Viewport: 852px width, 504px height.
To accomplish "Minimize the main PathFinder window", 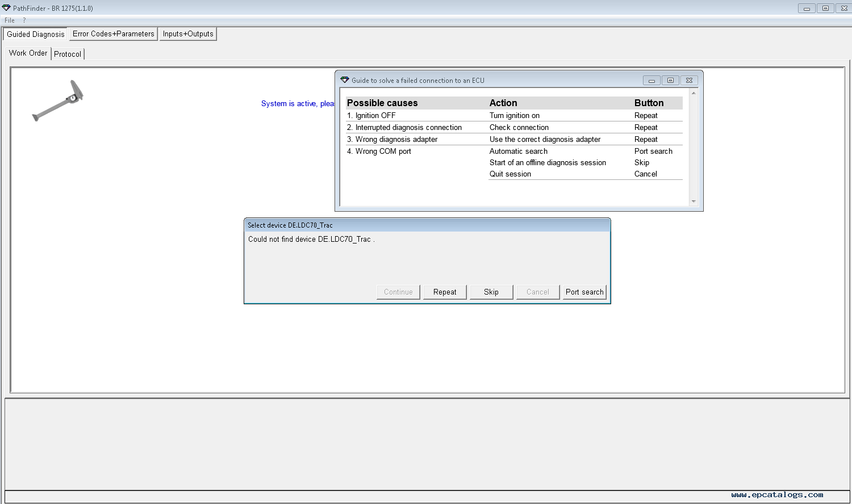I will pos(807,9).
